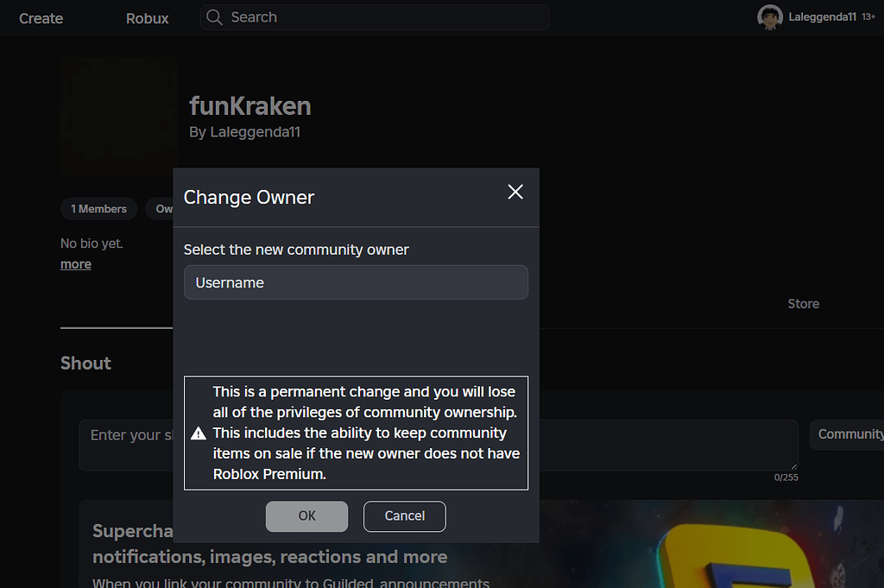Open the Create menu
The height and width of the screenshot is (588, 884).
[41, 17]
